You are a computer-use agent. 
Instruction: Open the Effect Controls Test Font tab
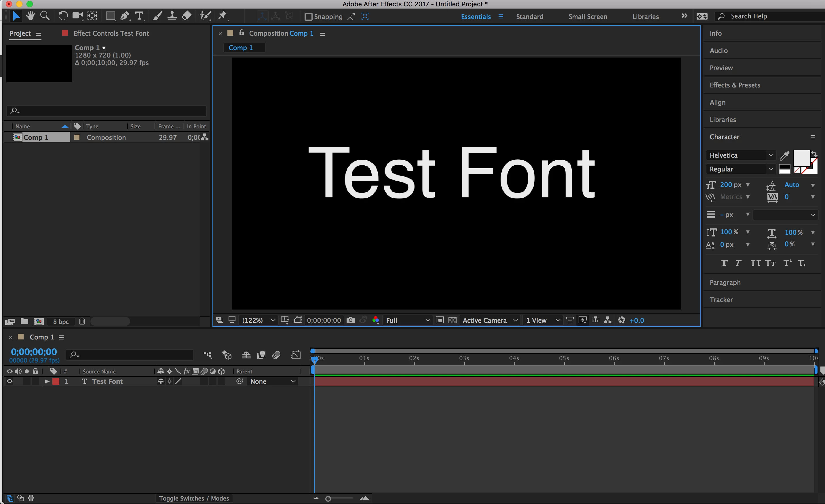click(x=111, y=33)
